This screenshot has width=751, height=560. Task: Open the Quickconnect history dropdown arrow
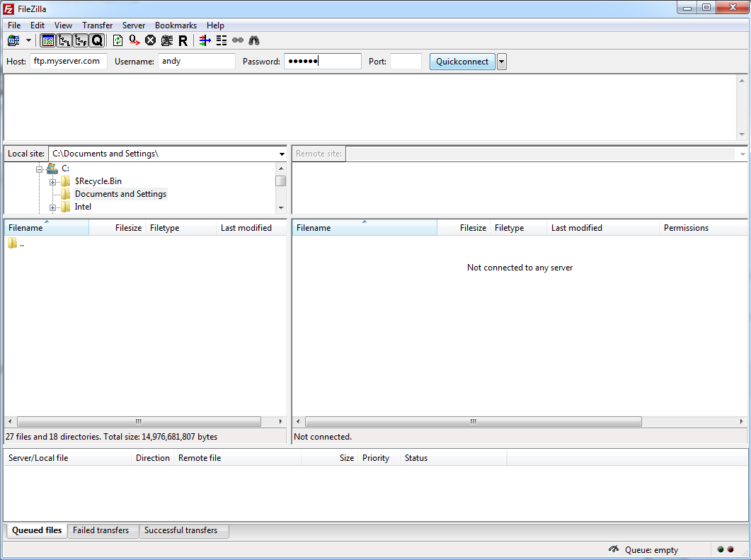coord(501,62)
